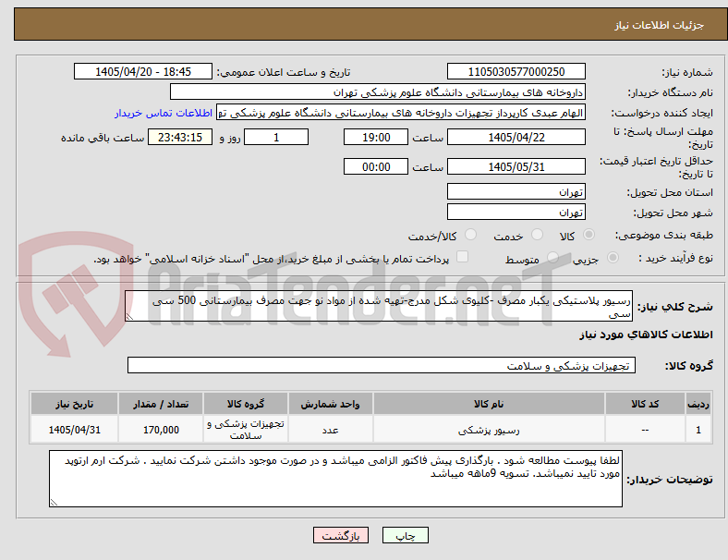Image resolution: width=728 pixels, height=560 pixels.
Task: Click the need number field 1105030577000250
Action: tap(516, 71)
